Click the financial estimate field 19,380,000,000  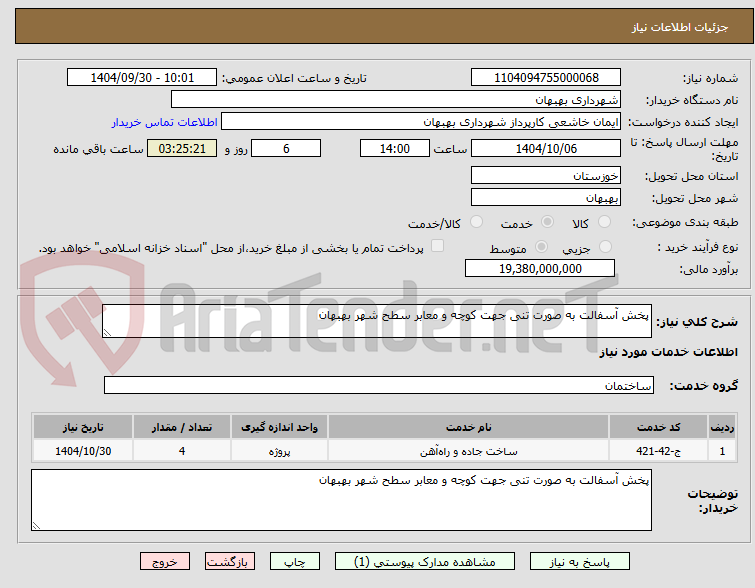(x=540, y=268)
